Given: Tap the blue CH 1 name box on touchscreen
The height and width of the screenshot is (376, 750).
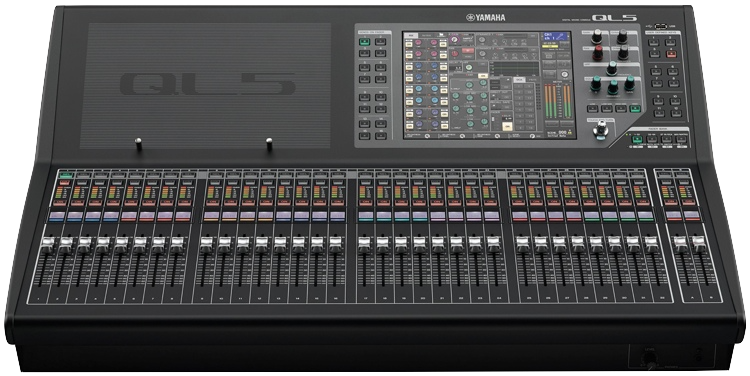Looking at the screenshot, I should [x=556, y=37].
